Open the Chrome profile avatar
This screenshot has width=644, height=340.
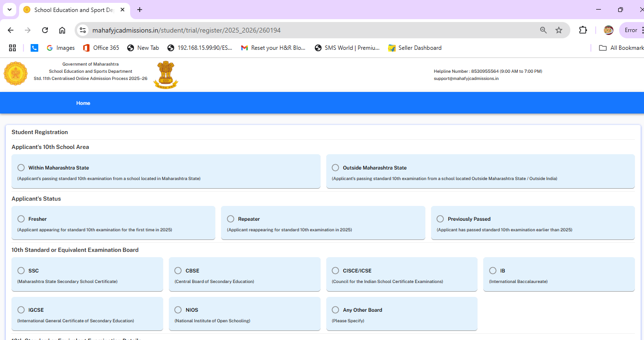(609, 30)
